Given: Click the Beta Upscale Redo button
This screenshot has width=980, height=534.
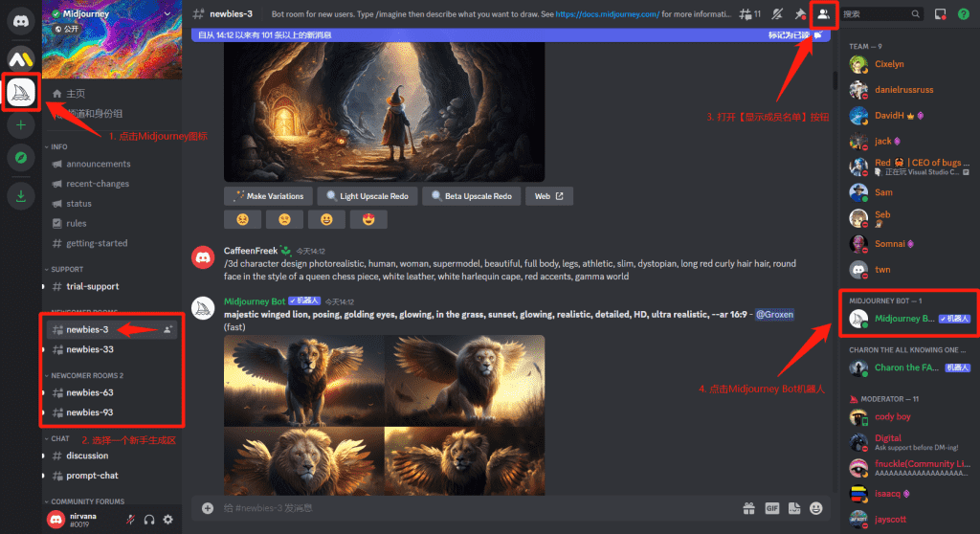Looking at the screenshot, I should click(x=470, y=196).
